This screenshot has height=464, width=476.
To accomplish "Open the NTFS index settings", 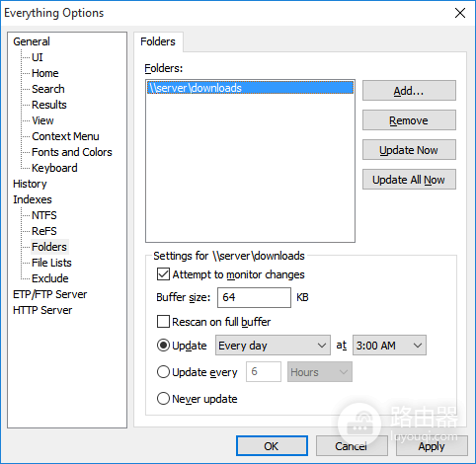I will (x=44, y=215).
